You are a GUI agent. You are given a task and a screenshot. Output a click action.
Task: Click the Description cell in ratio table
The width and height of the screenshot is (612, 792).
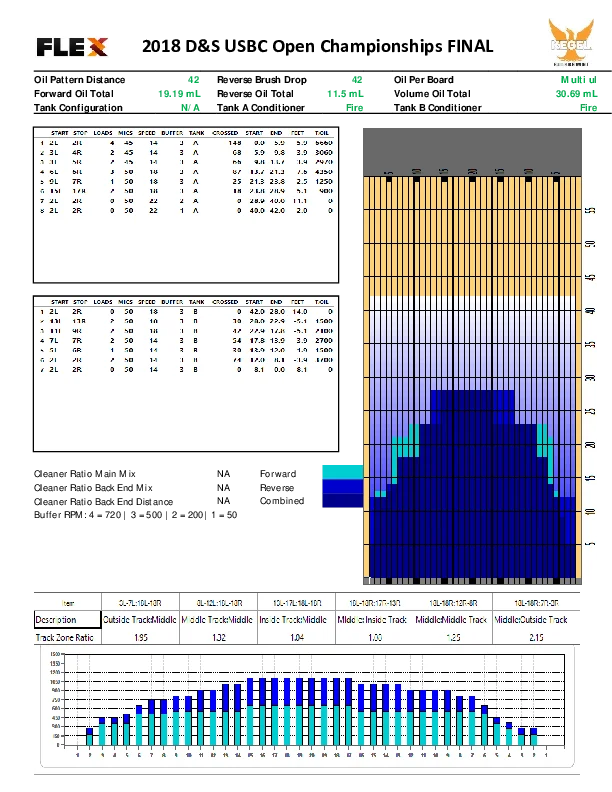click(68, 620)
